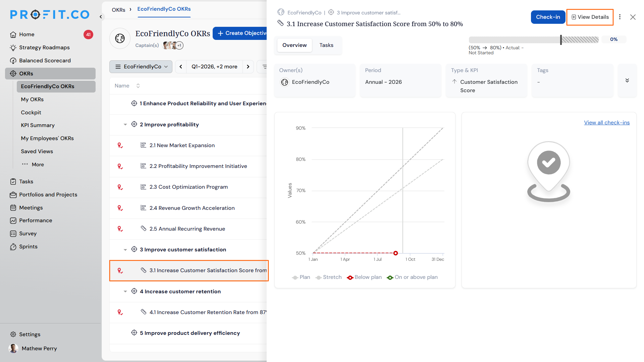Click the EcoFriendlyCo globe logo
Viewport: 644px width, 362px height.
120,39
